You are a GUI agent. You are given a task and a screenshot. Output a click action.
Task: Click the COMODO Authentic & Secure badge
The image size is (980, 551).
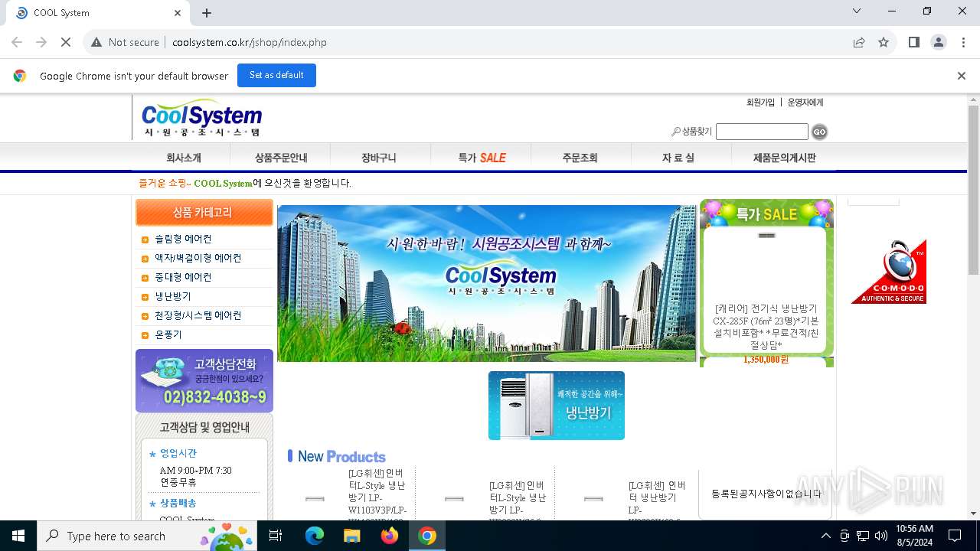click(x=889, y=272)
